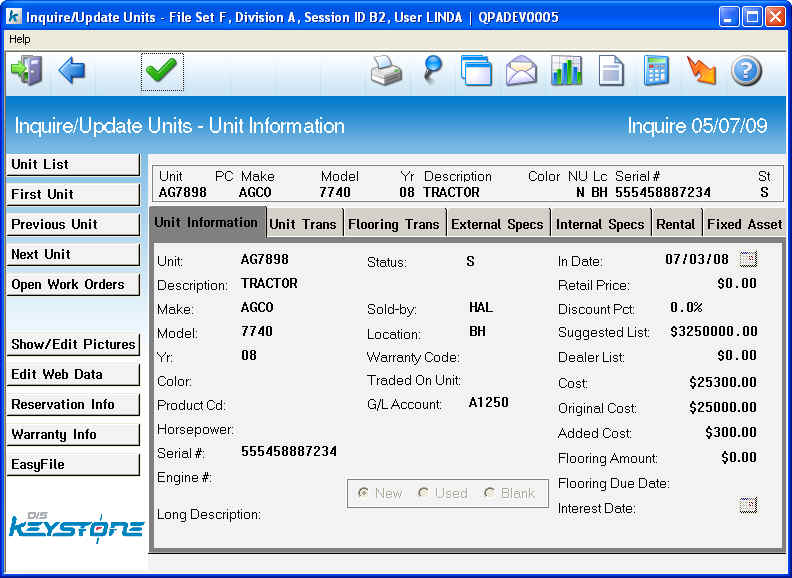The width and height of the screenshot is (792, 578).
Task: Open the Interest Date calendar picker
Action: [x=748, y=505]
